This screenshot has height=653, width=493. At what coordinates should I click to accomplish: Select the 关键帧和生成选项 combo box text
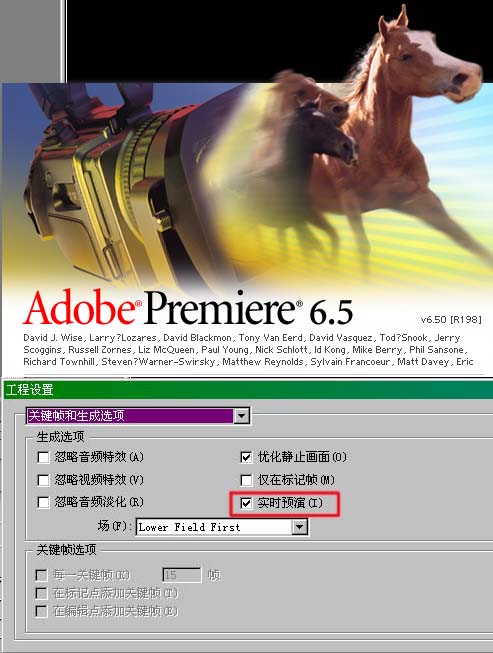[130, 416]
